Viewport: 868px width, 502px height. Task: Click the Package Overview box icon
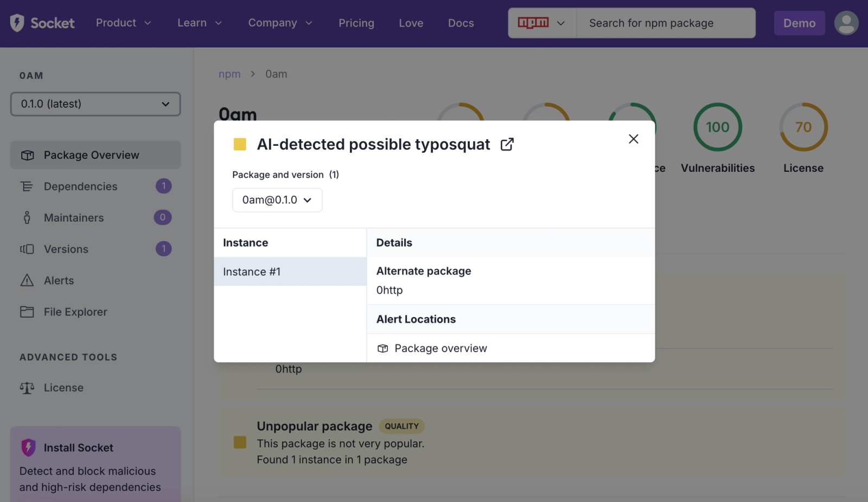[27, 155]
